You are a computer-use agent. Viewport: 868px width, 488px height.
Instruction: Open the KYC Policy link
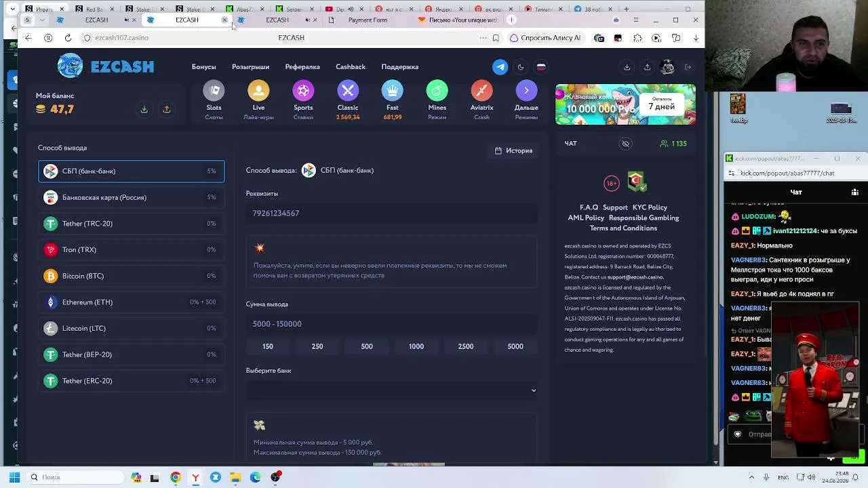point(650,207)
